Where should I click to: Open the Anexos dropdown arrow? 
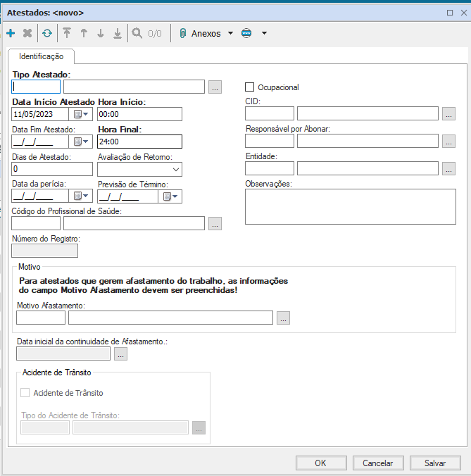[230, 33]
